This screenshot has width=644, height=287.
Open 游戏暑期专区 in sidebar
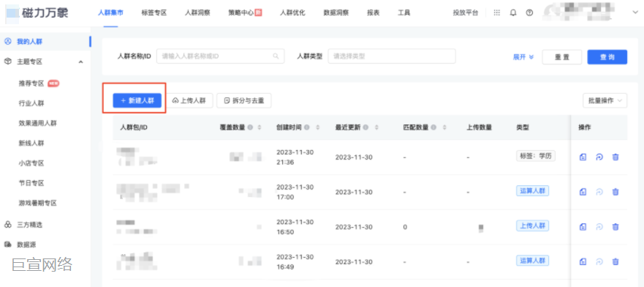(x=38, y=203)
